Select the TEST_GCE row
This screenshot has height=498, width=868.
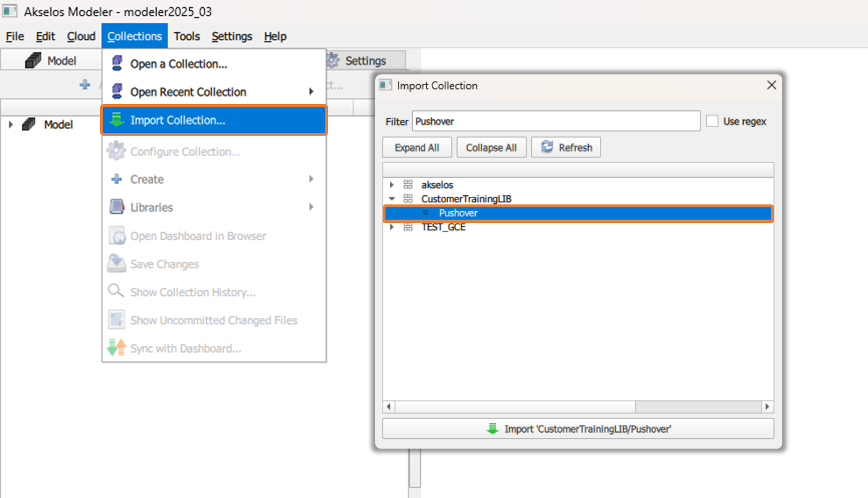[578, 227]
